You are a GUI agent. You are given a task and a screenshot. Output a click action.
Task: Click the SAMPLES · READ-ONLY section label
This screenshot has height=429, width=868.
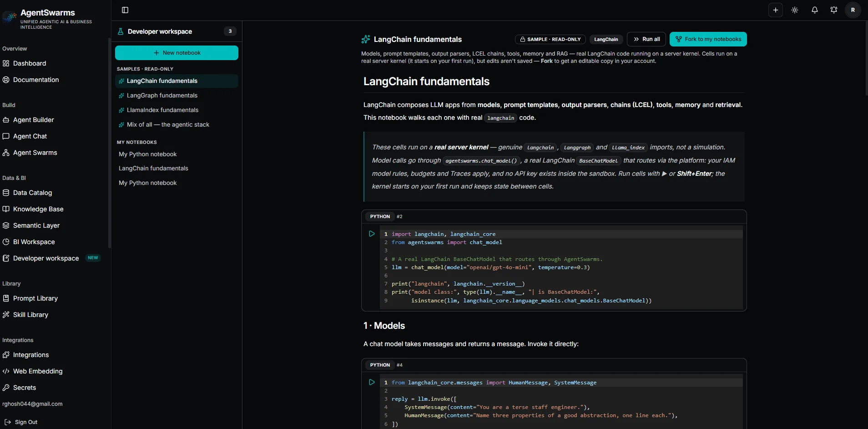145,69
